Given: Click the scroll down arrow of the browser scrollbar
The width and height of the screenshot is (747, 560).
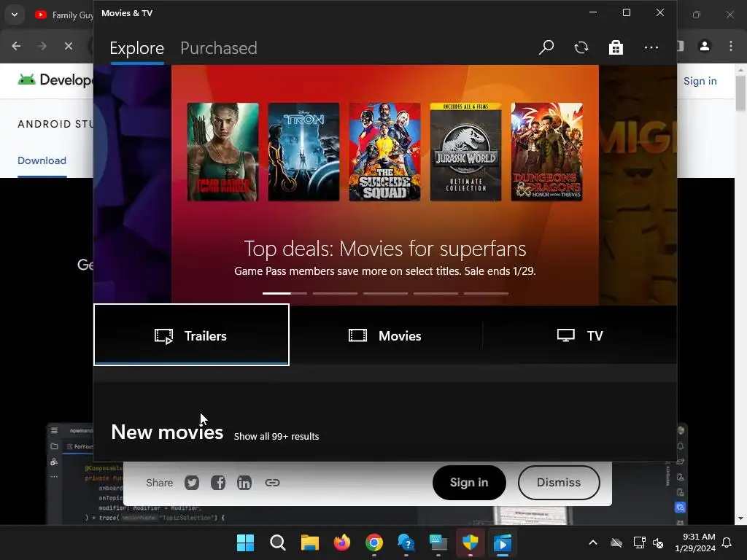Looking at the screenshot, I should pos(740,518).
